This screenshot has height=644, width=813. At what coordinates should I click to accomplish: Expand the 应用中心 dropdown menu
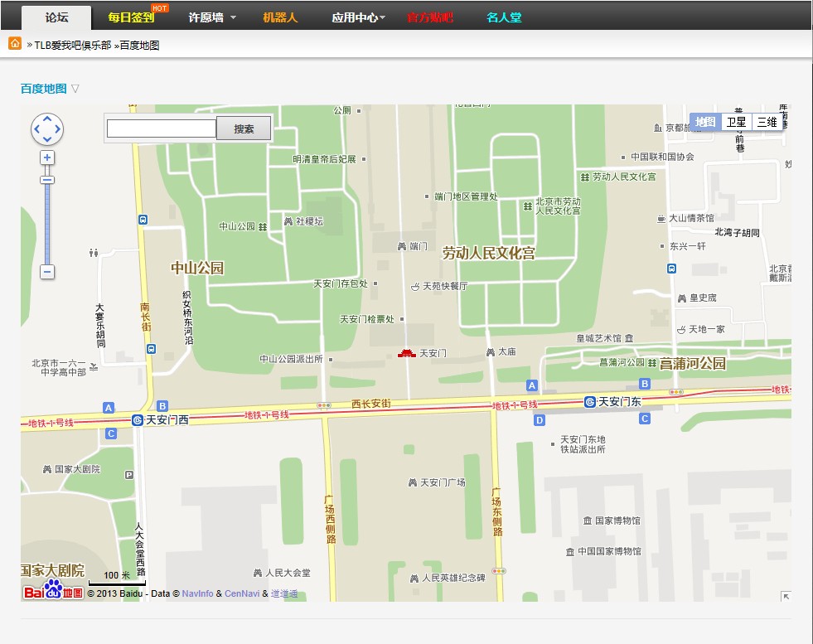tap(383, 17)
